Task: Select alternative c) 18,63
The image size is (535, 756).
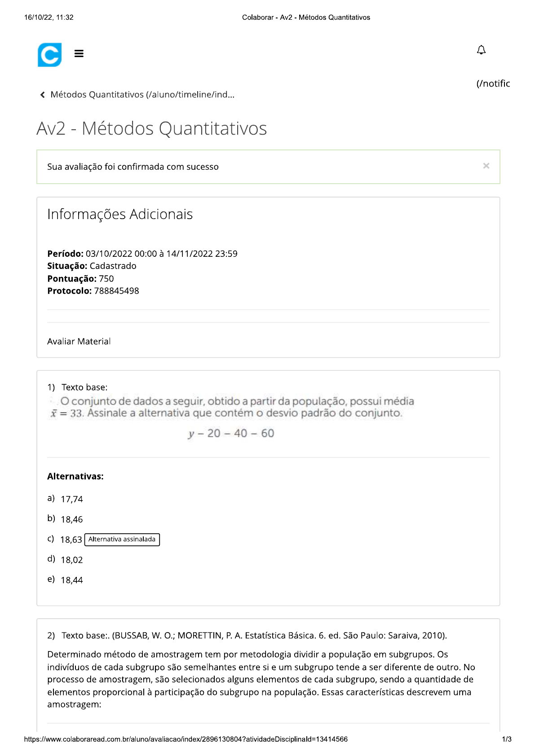Action: click(71, 540)
